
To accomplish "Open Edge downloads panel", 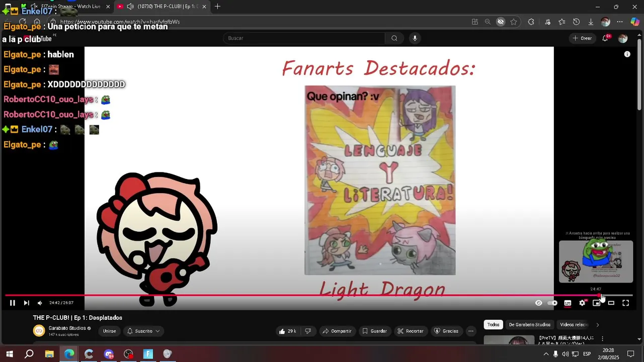I will 591,22.
